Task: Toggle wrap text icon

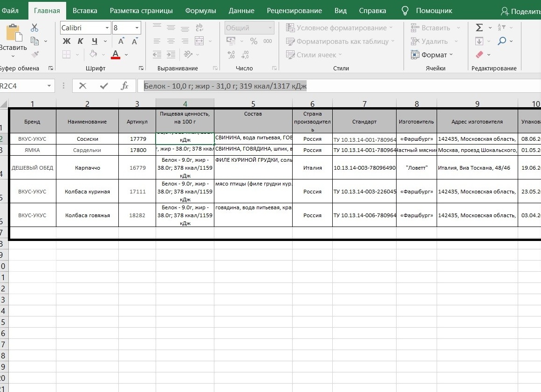Action: [199, 28]
